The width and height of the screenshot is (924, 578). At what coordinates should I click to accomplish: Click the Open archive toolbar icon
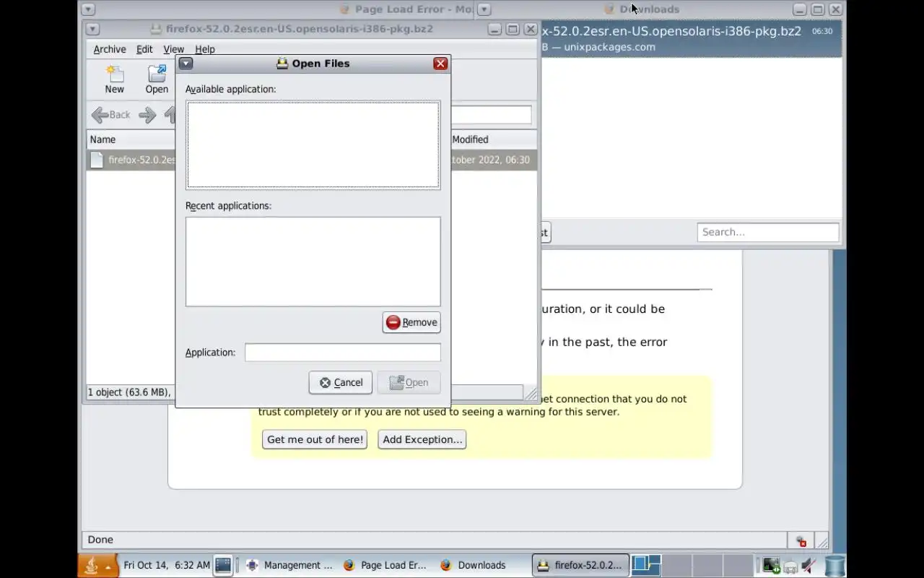pyautogui.click(x=157, y=79)
